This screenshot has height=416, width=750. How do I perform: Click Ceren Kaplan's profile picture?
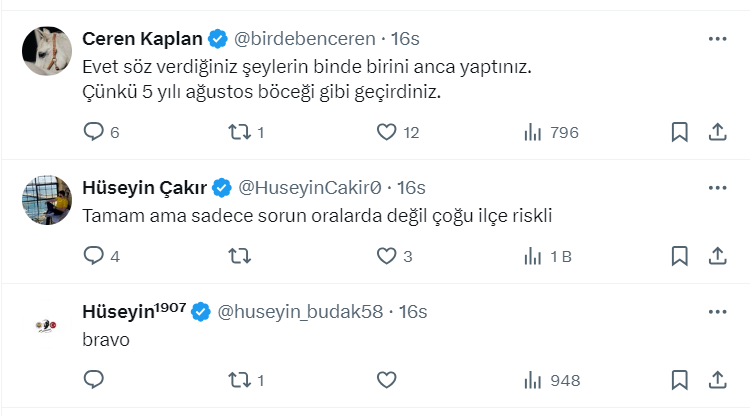(46, 51)
